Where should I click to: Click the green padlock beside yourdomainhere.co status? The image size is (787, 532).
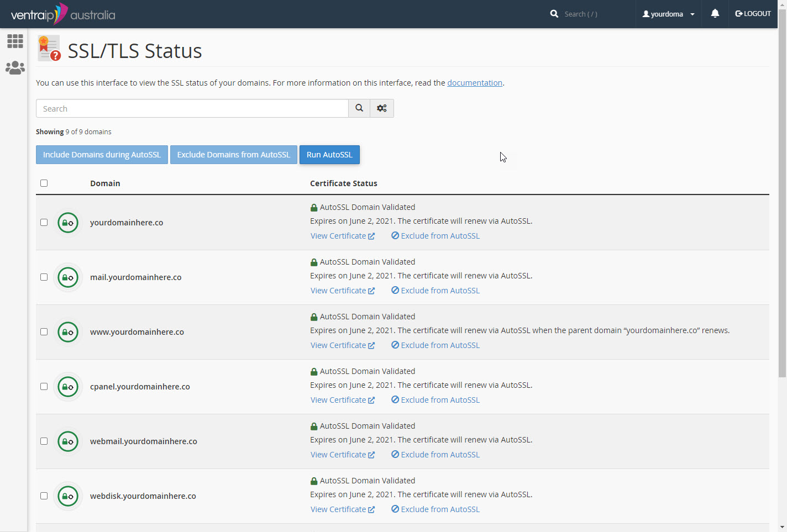click(314, 208)
